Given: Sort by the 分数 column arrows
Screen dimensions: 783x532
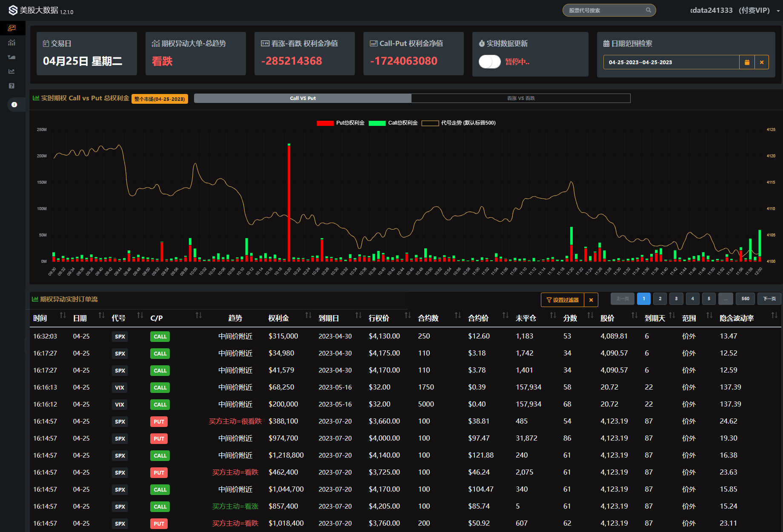Looking at the screenshot, I should [591, 315].
